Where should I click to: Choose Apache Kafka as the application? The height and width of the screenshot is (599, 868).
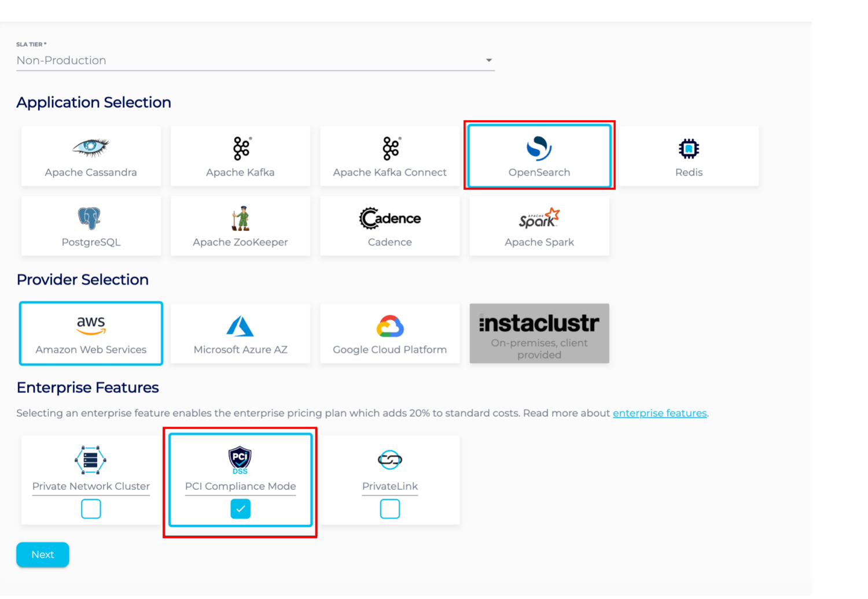240,156
